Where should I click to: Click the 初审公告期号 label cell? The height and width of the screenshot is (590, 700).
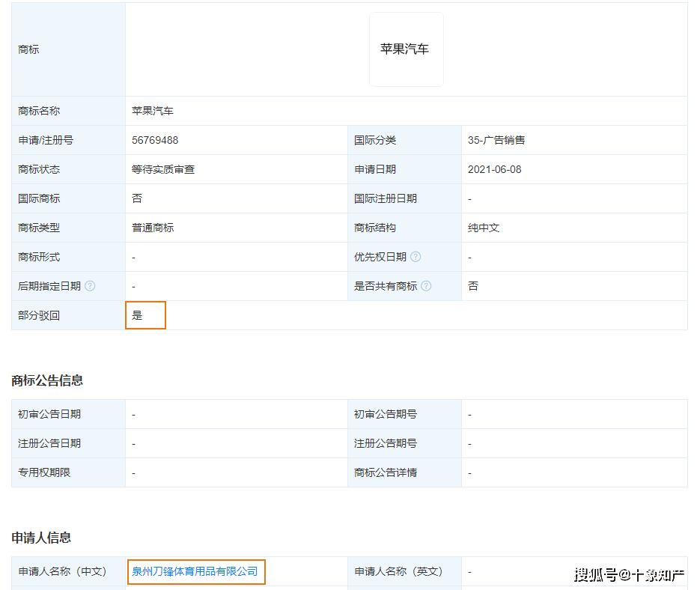[x=404, y=414]
